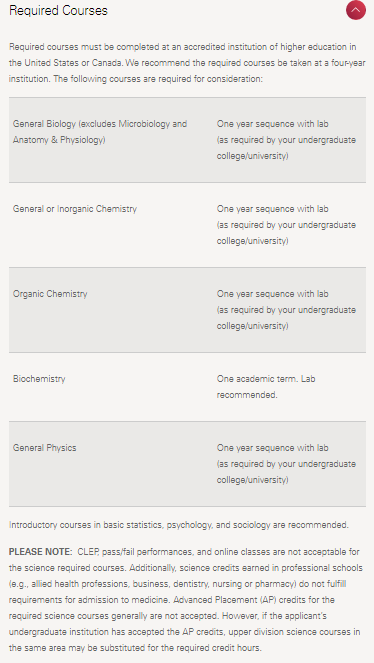Click the red chevron-up circle icon

(356, 10)
